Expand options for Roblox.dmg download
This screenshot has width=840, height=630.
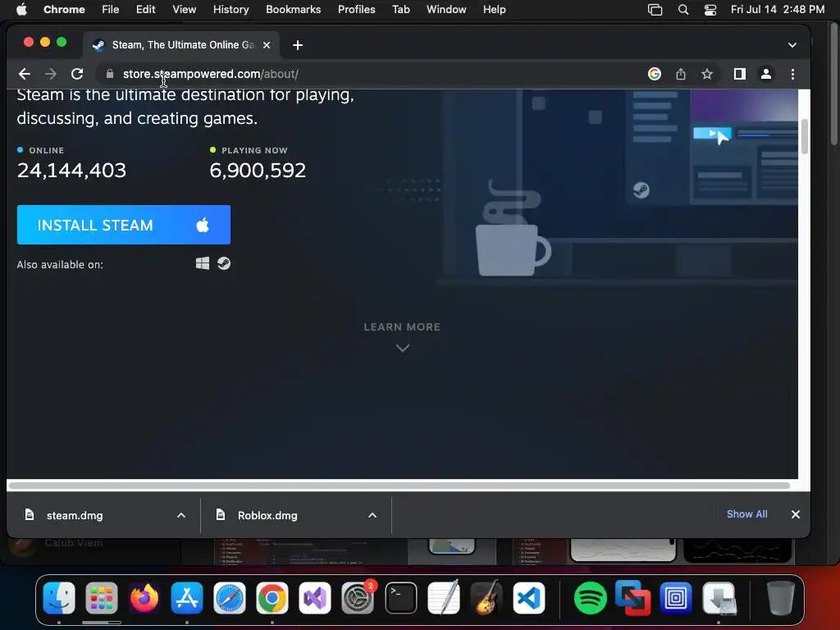(x=372, y=515)
